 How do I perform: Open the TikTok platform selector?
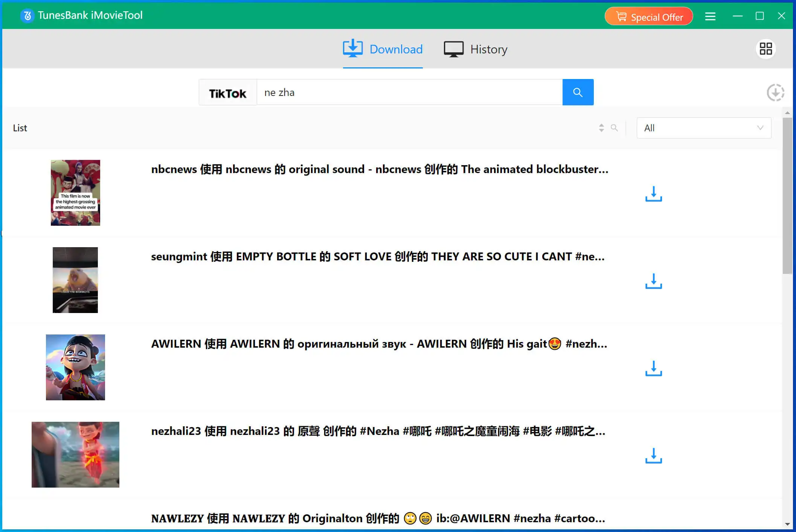[x=227, y=93]
